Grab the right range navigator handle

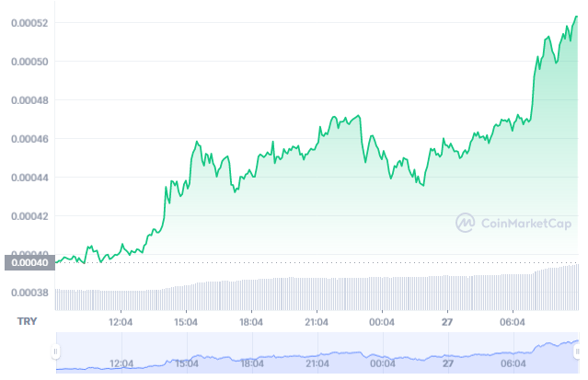pyautogui.click(x=580, y=351)
